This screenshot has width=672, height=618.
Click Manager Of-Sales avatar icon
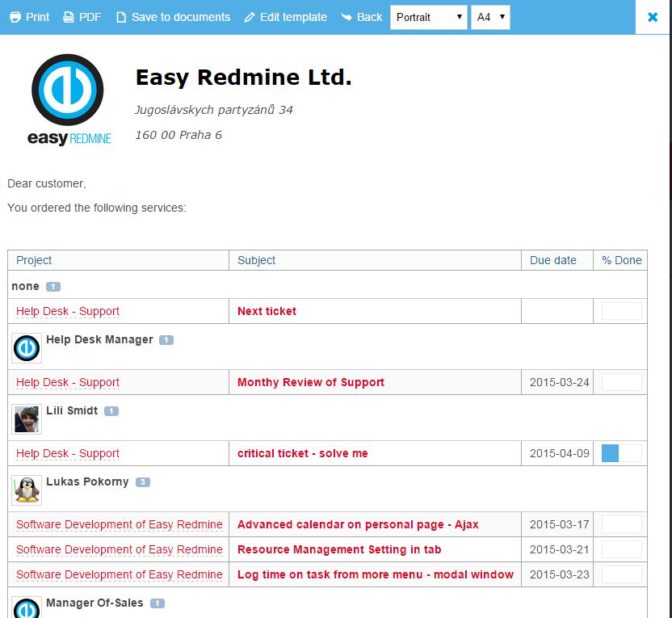(27, 607)
